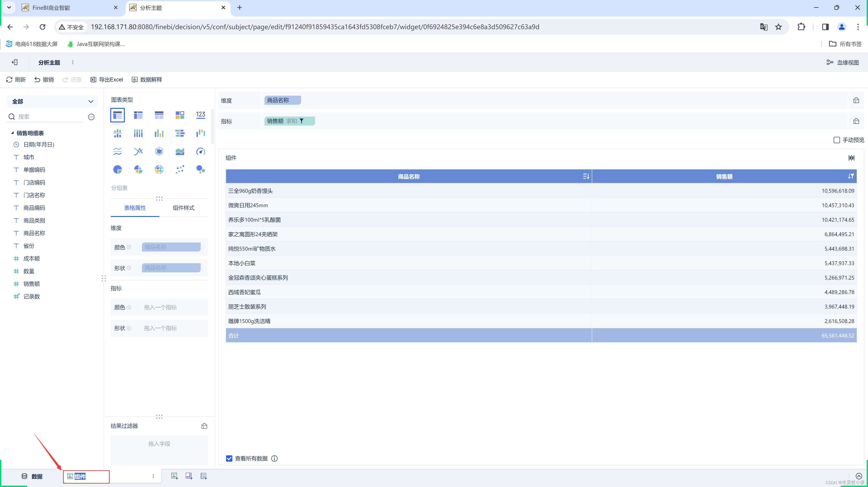Pick the pie chart type

pos(117,169)
